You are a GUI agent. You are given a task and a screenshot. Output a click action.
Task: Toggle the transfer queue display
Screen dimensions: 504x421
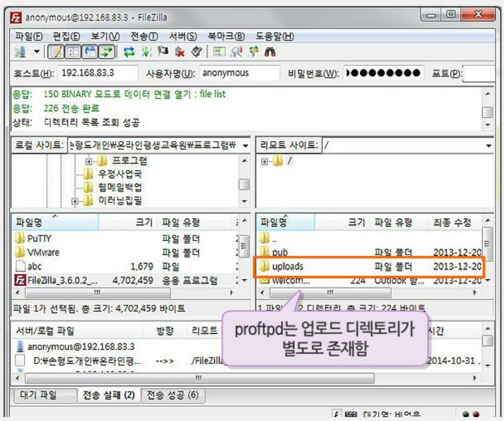[x=107, y=52]
